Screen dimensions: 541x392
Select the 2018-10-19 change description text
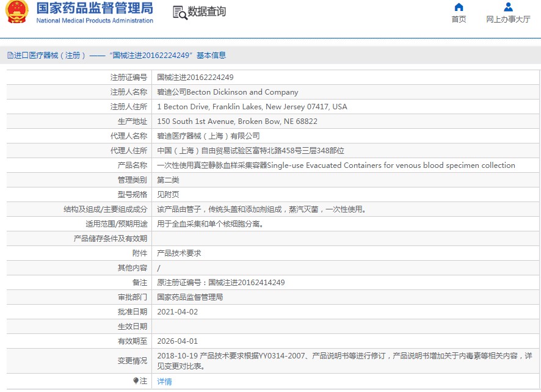click(344, 361)
